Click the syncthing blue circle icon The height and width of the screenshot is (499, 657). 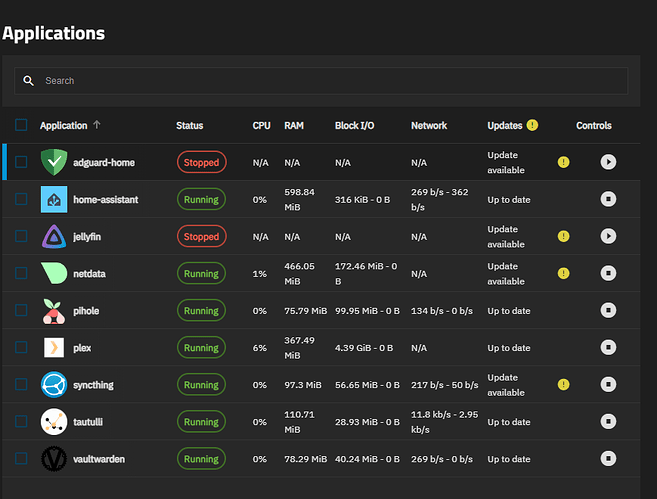point(54,385)
